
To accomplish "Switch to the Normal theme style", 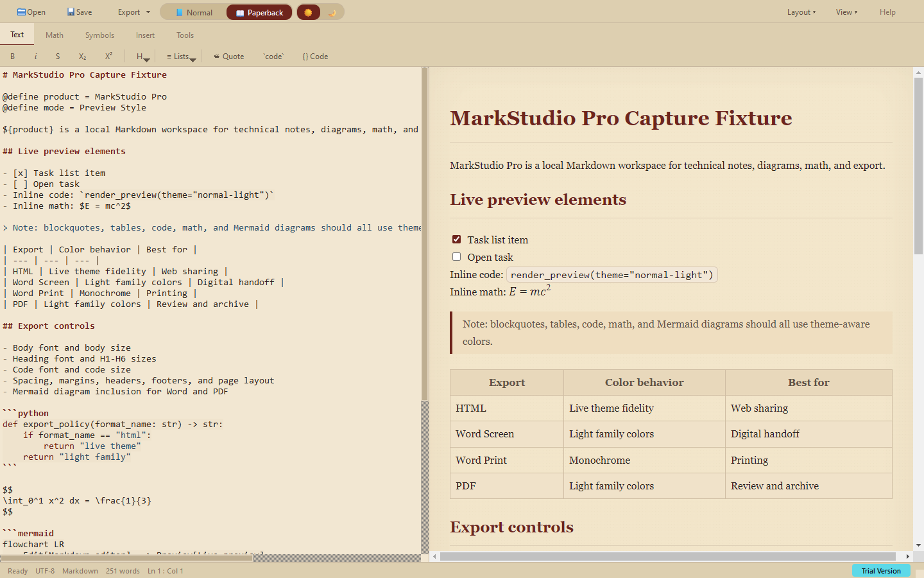I will click(x=194, y=12).
